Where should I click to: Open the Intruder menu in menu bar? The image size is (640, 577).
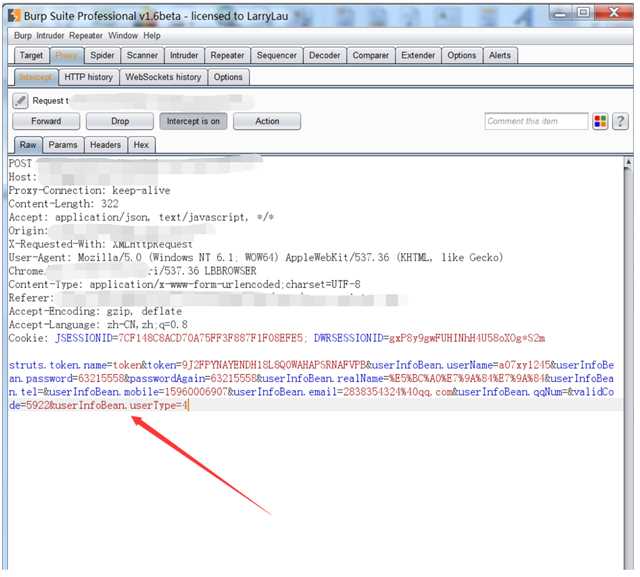50,36
